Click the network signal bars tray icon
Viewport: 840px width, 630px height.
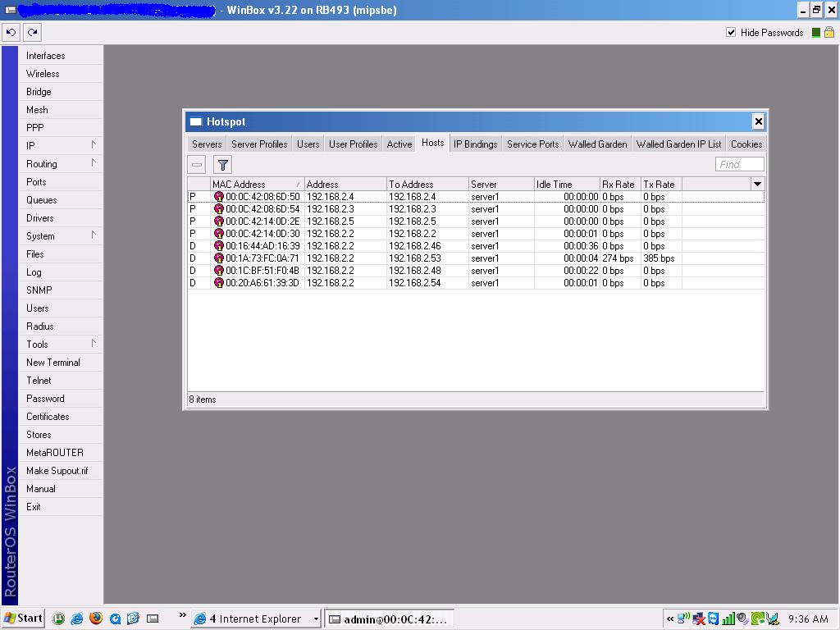pyautogui.click(x=728, y=619)
